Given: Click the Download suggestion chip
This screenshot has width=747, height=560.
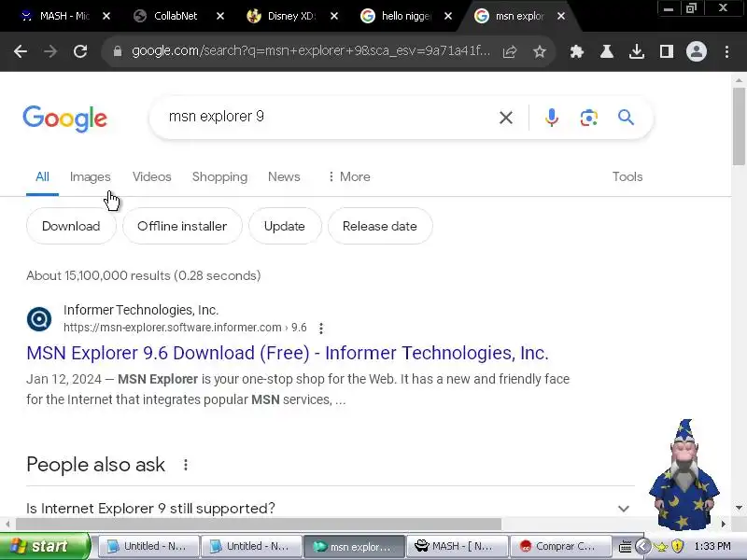Looking at the screenshot, I should pos(71,226).
